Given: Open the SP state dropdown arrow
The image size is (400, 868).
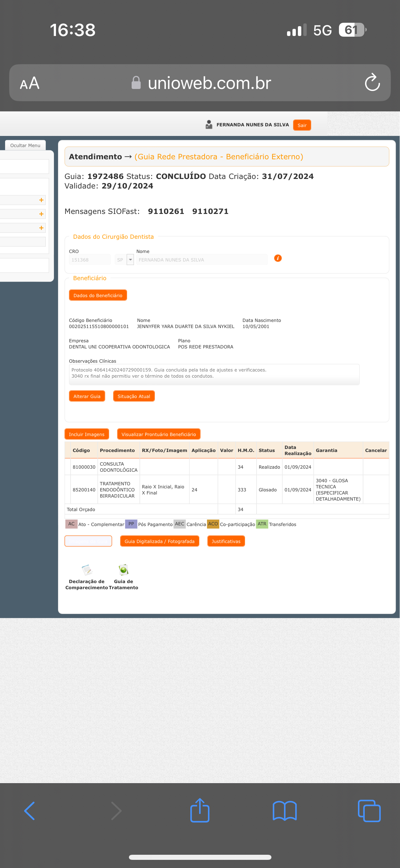Looking at the screenshot, I should (x=130, y=259).
